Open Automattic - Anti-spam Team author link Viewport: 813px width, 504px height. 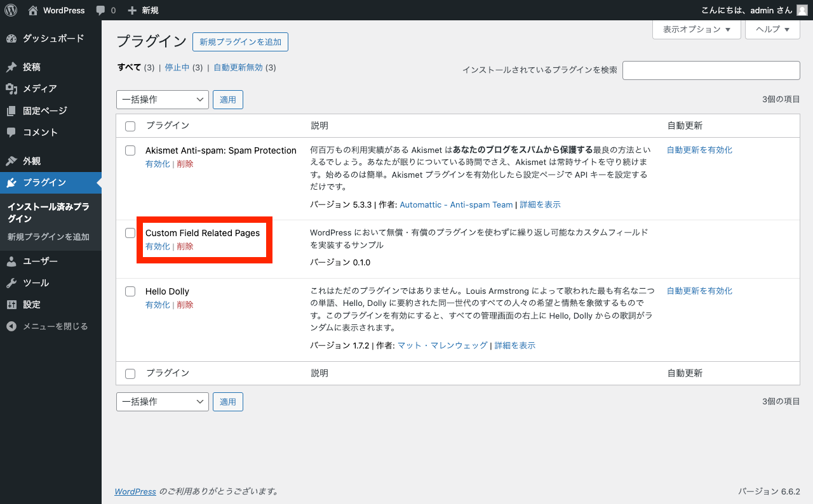[456, 205]
